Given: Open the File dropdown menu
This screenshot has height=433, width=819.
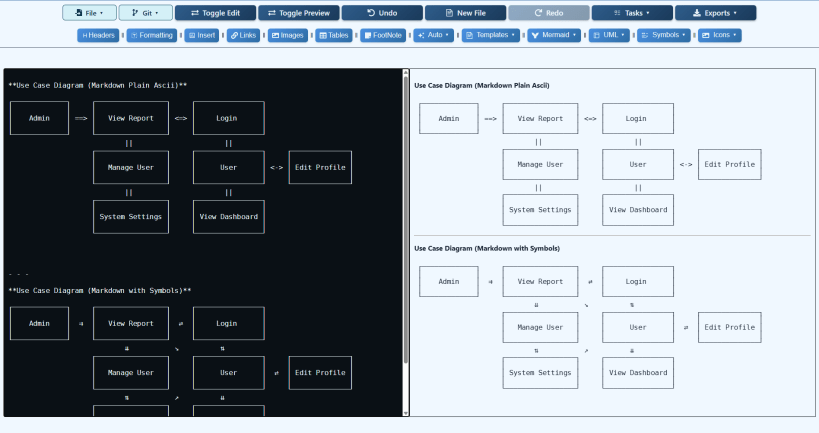Looking at the screenshot, I should (x=89, y=13).
